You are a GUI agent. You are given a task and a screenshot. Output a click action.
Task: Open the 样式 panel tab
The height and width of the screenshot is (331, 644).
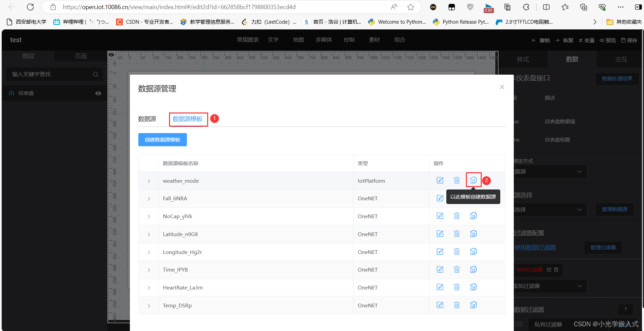point(523,59)
